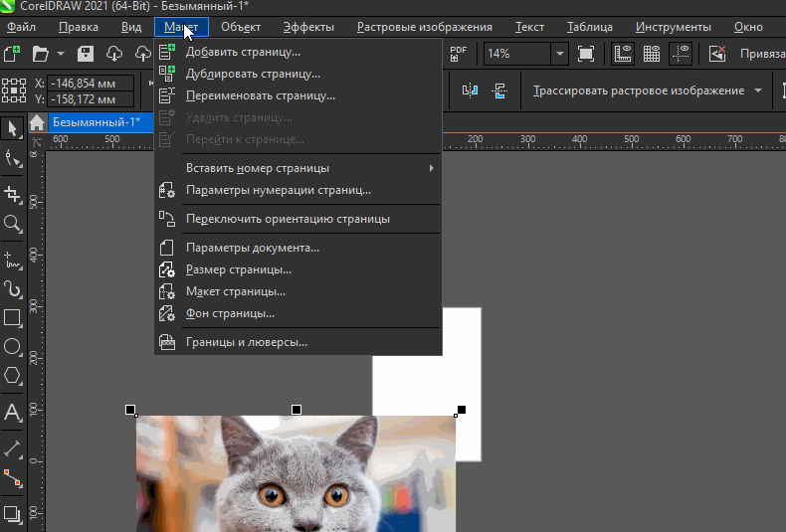Open the 'Файл' menu

tap(21, 27)
